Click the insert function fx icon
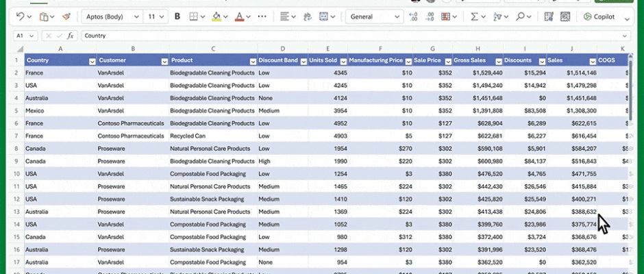644x274 pixels. pos(71,36)
